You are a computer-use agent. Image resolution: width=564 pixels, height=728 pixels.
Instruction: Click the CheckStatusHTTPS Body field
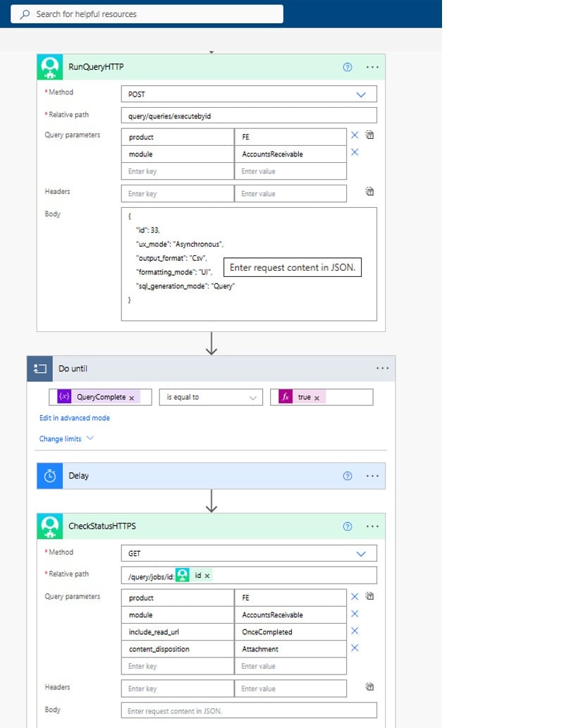point(249,710)
